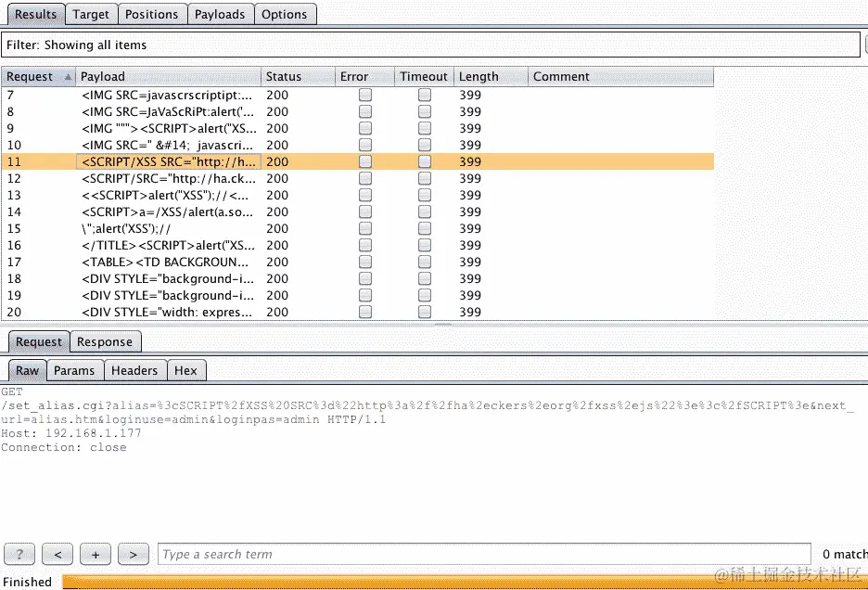Sort by the Request column header
The width and height of the screenshot is (868, 590).
(x=38, y=76)
